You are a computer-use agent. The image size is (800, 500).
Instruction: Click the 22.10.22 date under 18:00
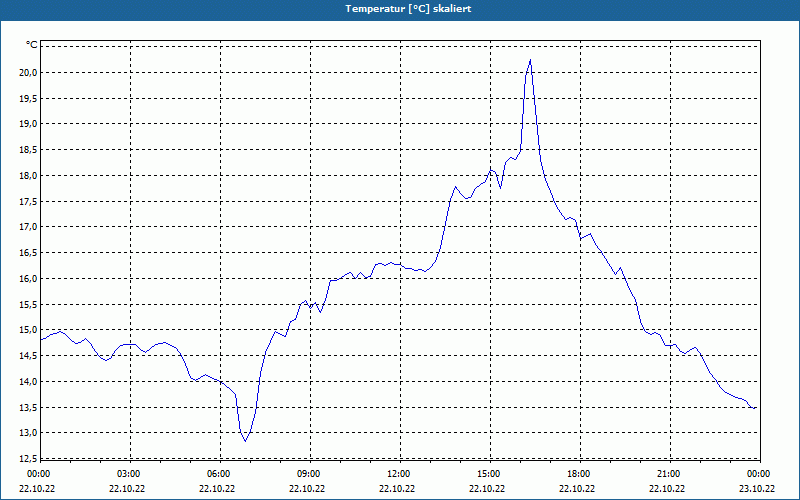click(x=577, y=488)
